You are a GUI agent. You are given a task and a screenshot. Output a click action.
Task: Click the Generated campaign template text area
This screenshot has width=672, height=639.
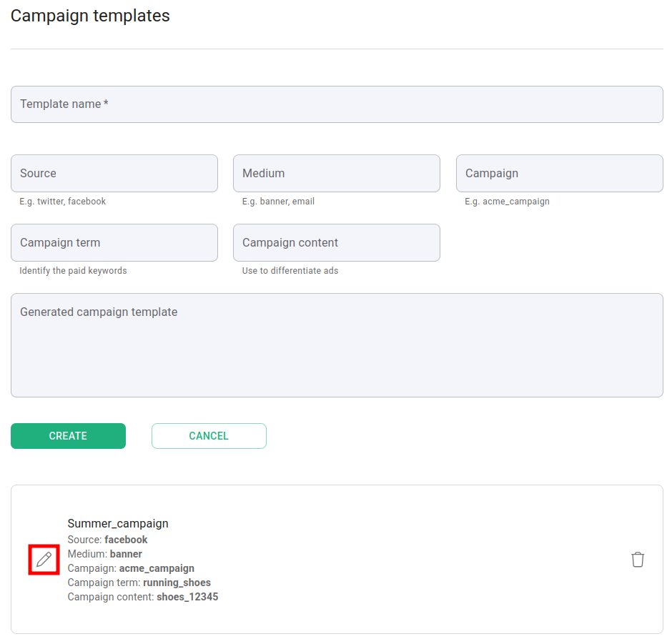pos(337,345)
